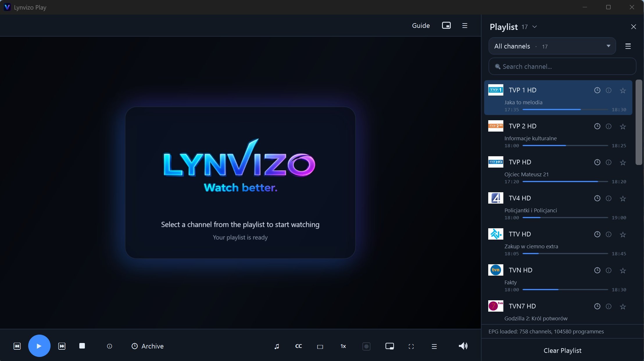The image size is (644, 361).
Task: Favorite TTV HD with the star
Action: tap(623, 235)
